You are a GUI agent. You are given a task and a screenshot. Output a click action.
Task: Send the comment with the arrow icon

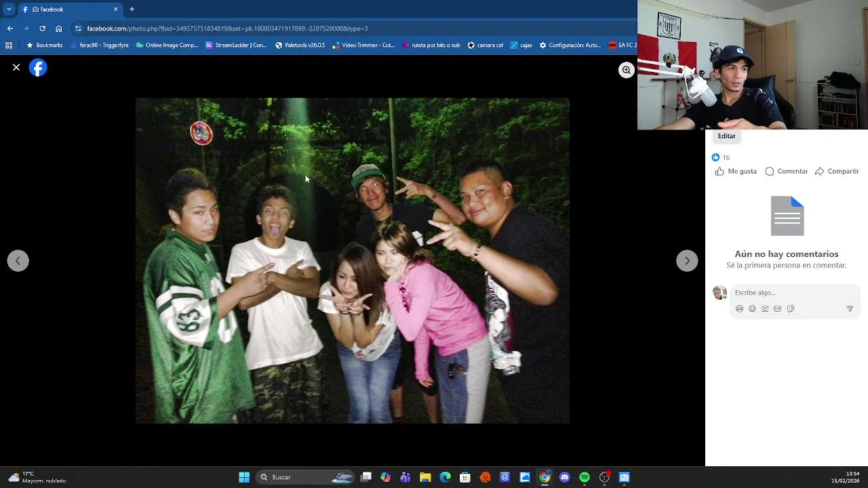coord(850,309)
